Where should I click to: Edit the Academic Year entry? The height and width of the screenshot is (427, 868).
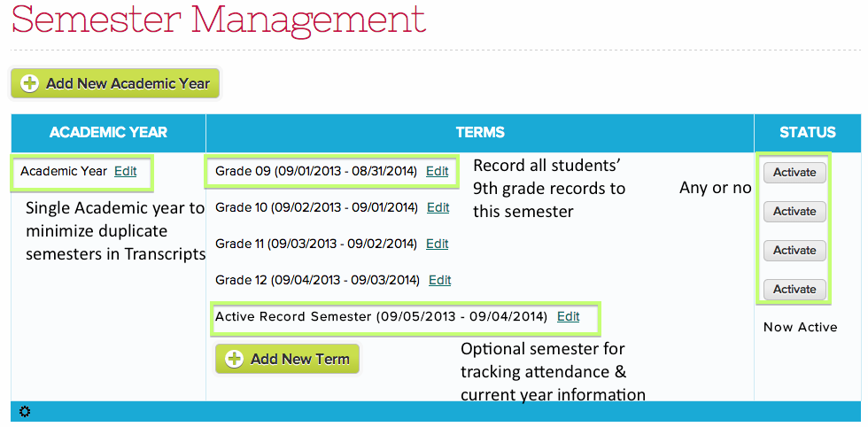pos(126,171)
